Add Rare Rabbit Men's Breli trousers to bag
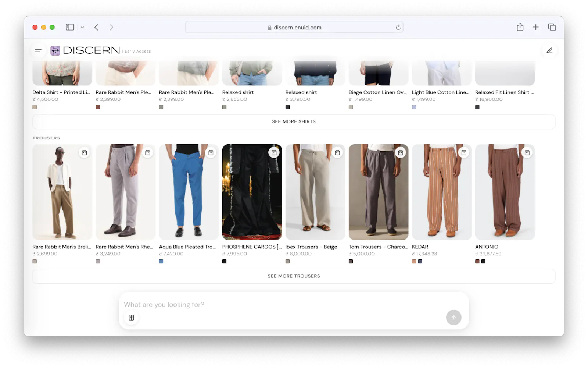588x368 pixels. [84, 153]
